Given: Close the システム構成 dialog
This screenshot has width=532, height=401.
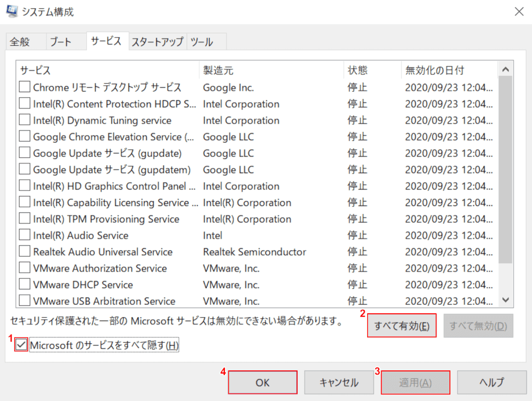Looking at the screenshot, I should coord(519,12).
